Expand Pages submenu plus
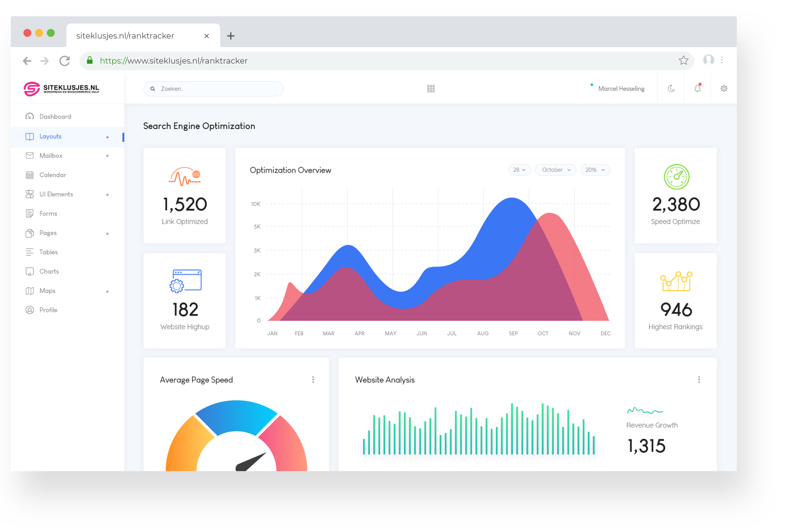 click(107, 234)
